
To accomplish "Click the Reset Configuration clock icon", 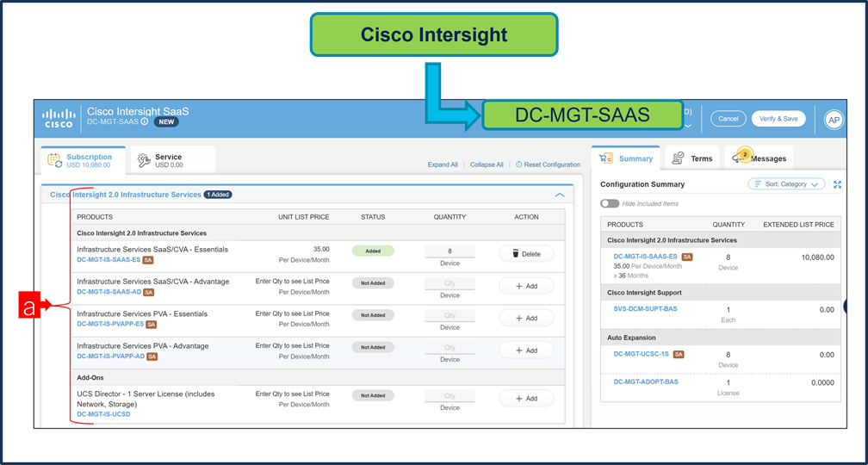I will tap(518, 165).
